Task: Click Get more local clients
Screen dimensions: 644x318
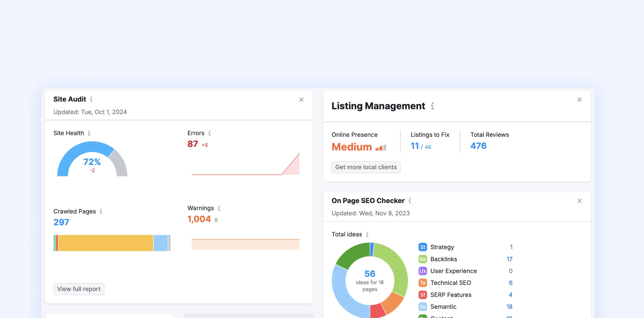Action: 366,167
